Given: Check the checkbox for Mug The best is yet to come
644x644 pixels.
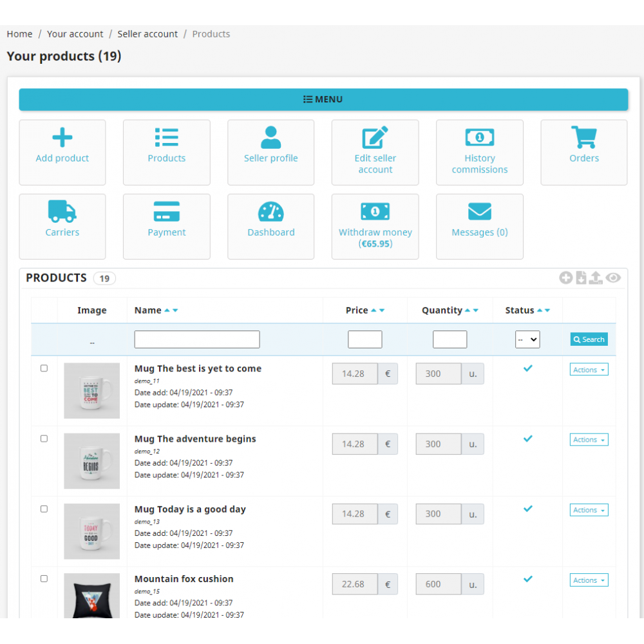Looking at the screenshot, I should (x=44, y=368).
